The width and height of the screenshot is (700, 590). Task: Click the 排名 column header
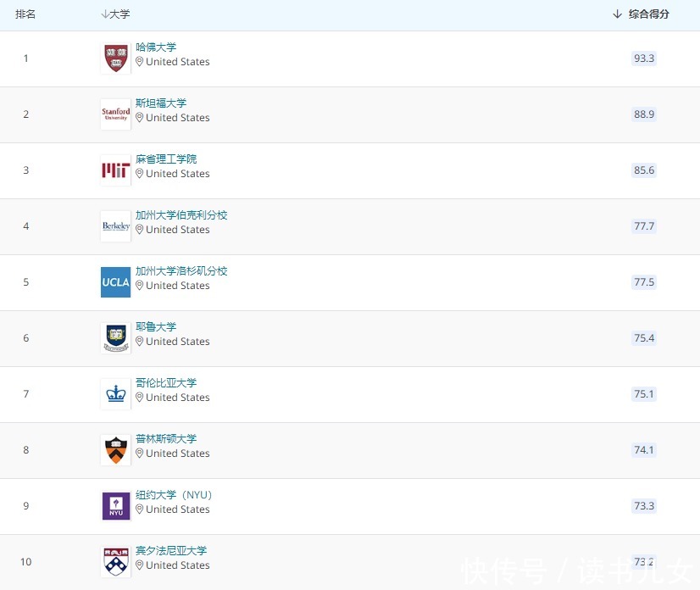click(25, 14)
